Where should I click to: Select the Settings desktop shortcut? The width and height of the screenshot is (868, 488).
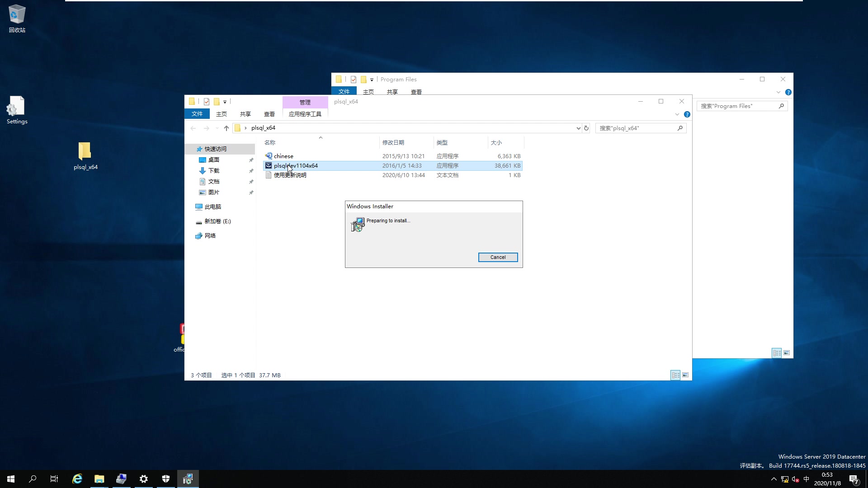[17, 110]
